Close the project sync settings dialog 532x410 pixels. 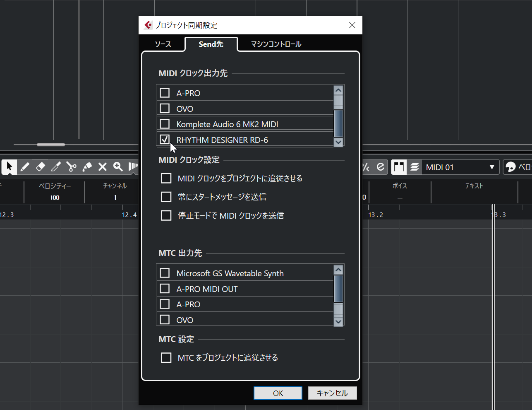tap(352, 25)
